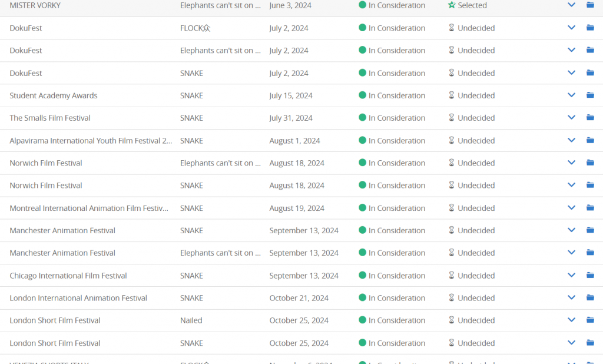The width and height of the screenshot is (603, 364).
Task: Open folder icon for Montreal Animation Film Festival
Action: 590,207
